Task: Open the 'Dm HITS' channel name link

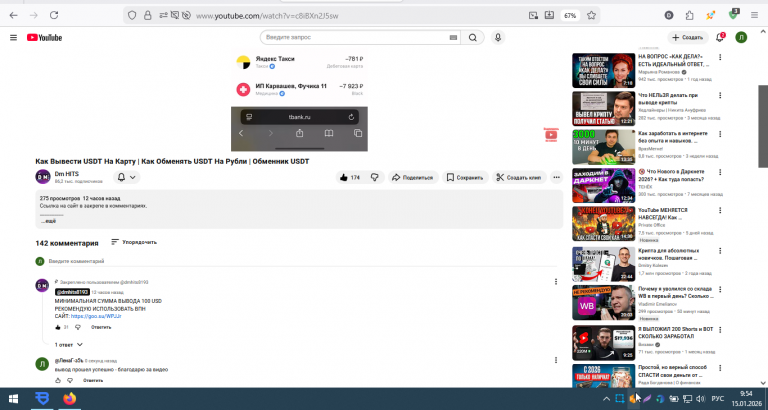Action: (x=66, y=174)
